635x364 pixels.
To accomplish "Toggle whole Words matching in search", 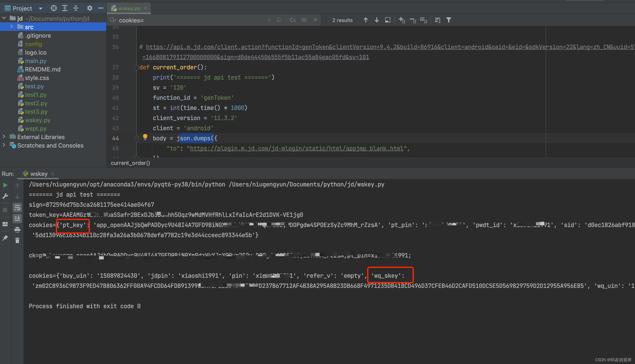I will point(304,20).
